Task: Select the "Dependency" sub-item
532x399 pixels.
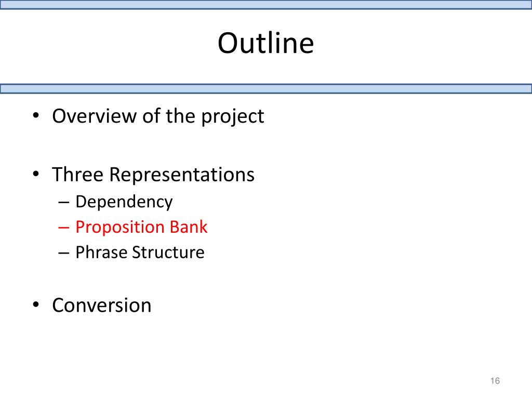Action: pyautogui.click(x=124, y=202)
